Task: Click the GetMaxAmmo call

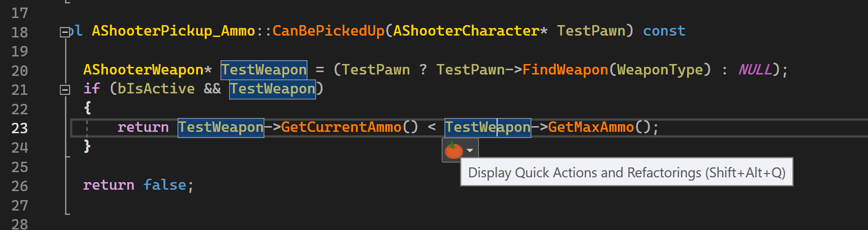Action: 591,128
